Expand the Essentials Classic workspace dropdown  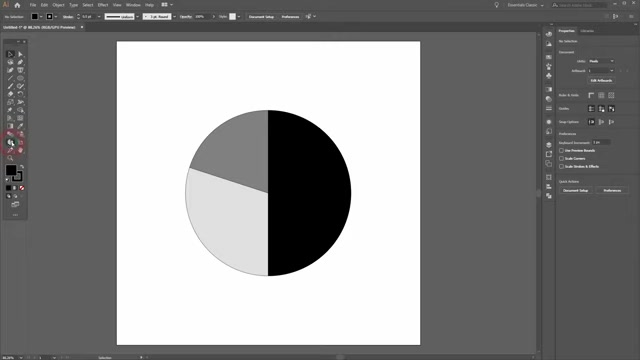tap(525, 5)
